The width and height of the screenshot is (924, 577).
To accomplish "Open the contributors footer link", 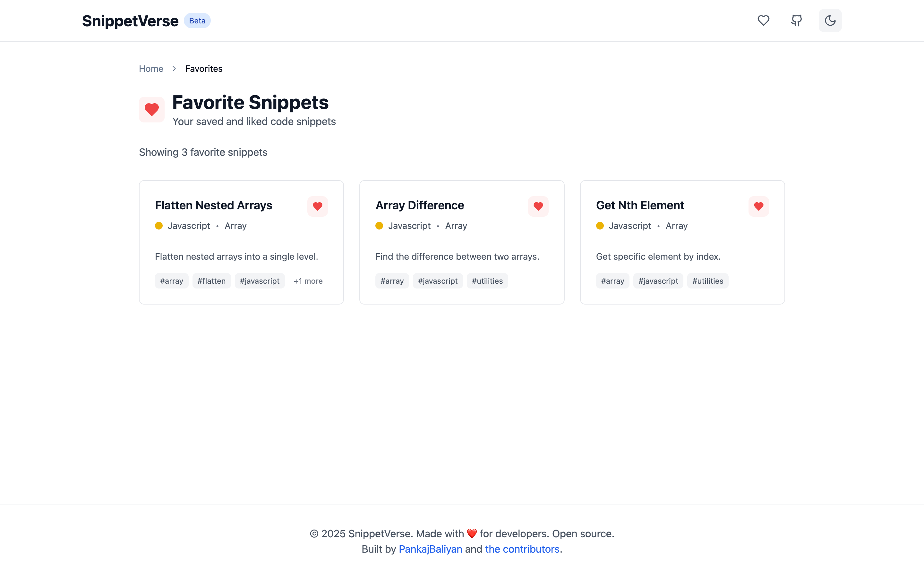I will (x=522, y=549).
